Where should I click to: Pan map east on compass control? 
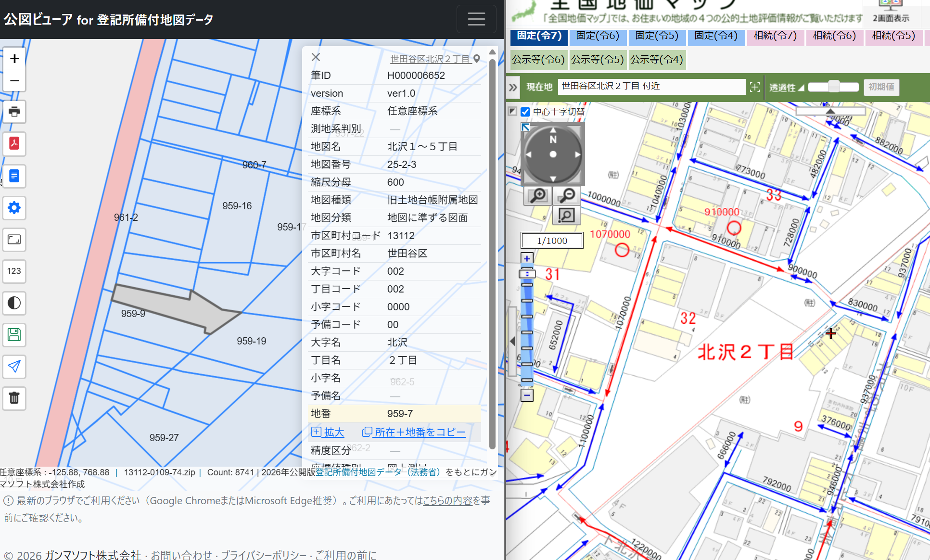[x=577, y=154]
